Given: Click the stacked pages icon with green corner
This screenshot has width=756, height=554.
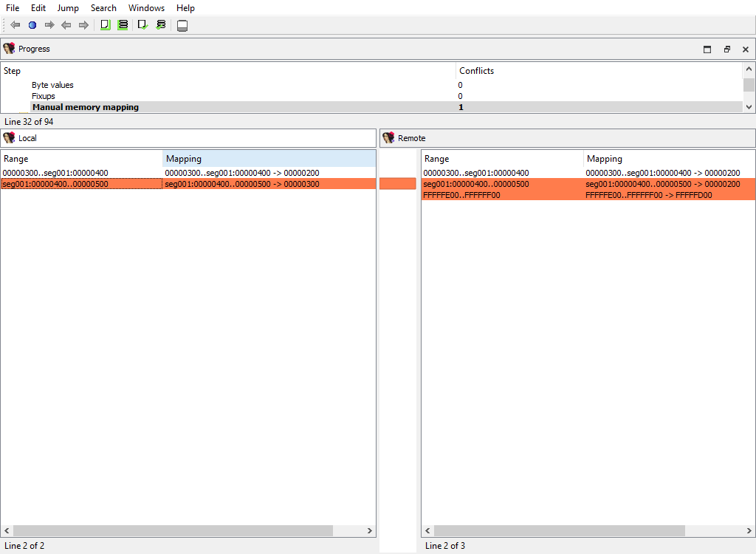Looking at the screenshot, I should pyautogui.click(x=123, y=25).
